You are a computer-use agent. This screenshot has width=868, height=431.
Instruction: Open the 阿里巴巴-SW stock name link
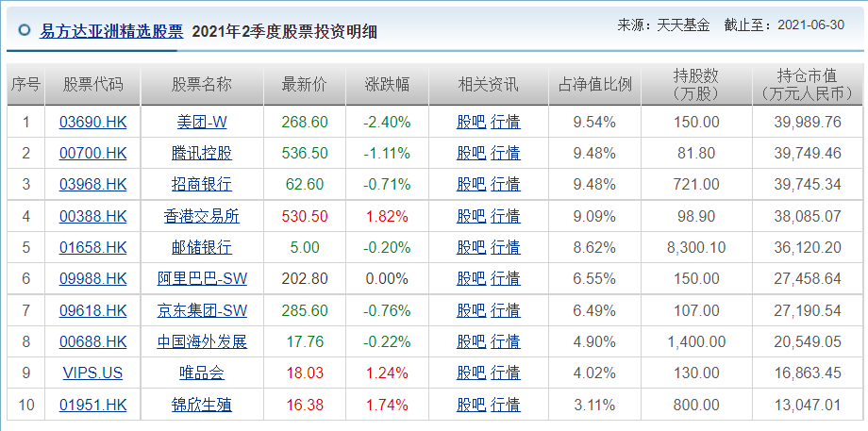[202, 277]
